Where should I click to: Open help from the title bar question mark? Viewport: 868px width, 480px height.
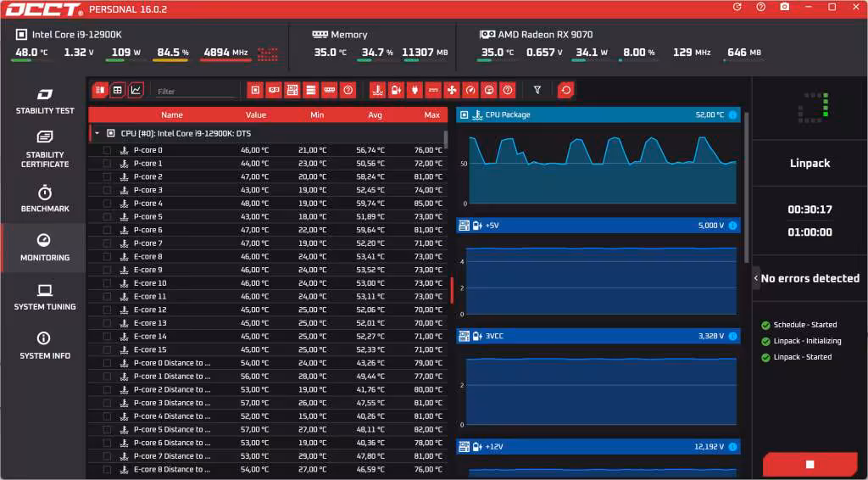tap(761, 7)
